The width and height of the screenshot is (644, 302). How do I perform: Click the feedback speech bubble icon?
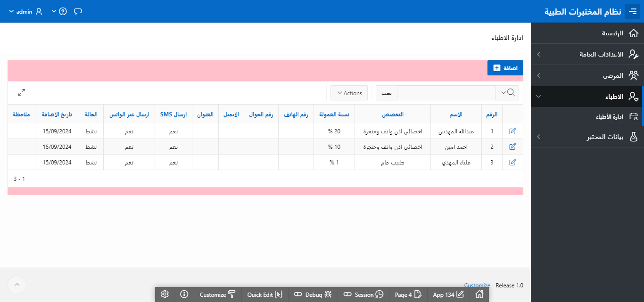point(78,11)
